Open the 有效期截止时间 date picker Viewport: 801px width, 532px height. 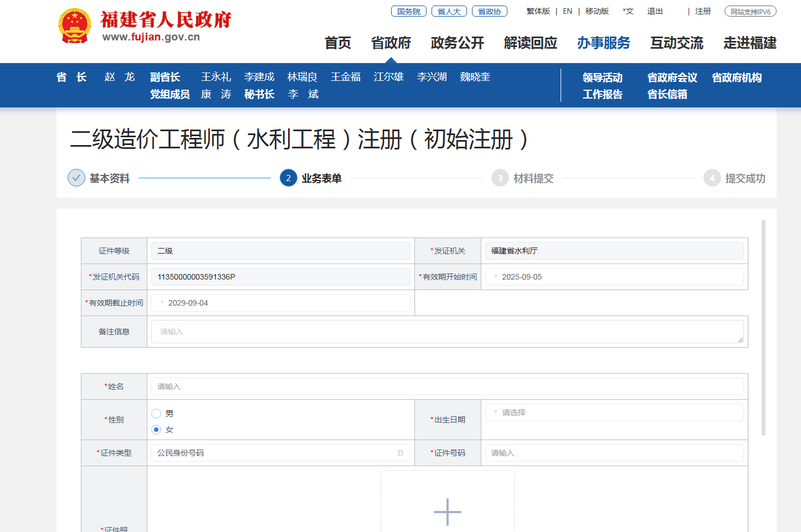pyautogui.click(x=280, y=303)
